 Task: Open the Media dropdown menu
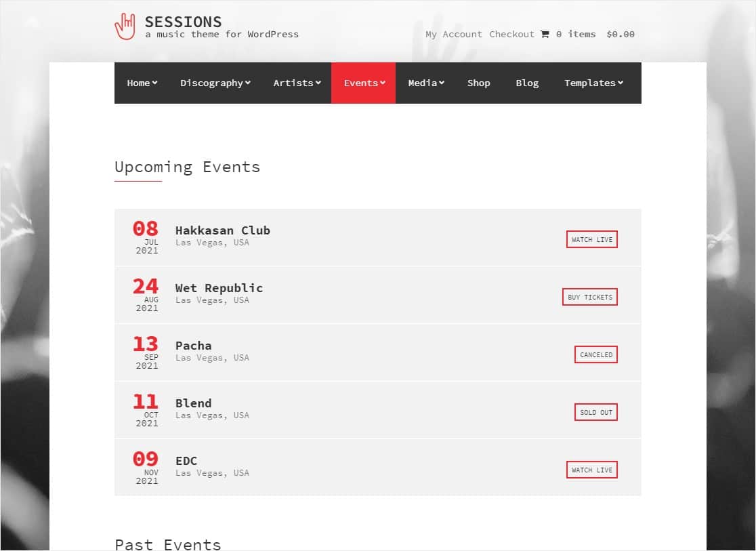tap(425, 83)
